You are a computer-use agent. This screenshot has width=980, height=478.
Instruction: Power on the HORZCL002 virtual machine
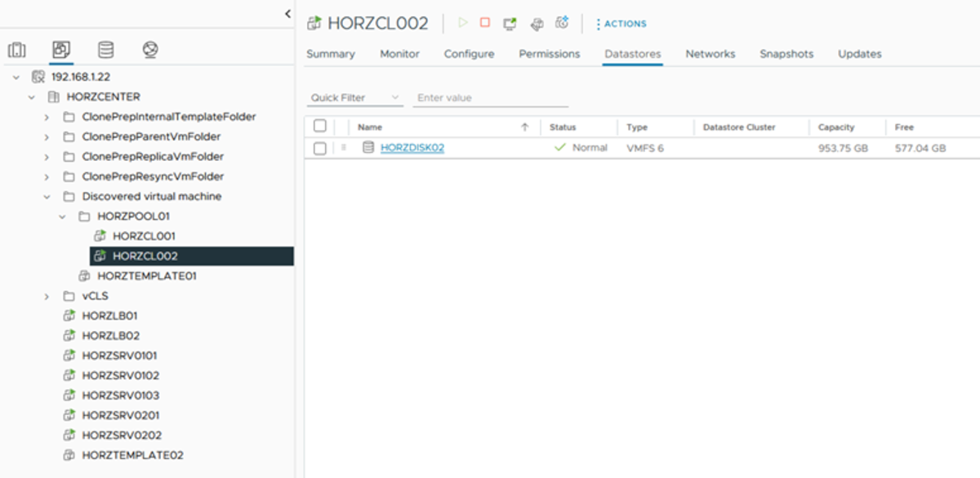[x=463, y=24]
